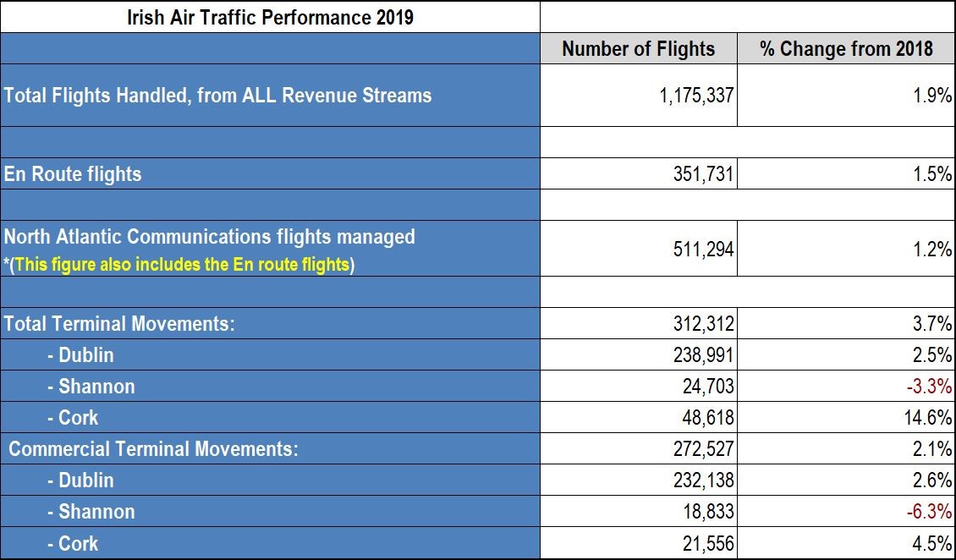This screenshot has width=956, height=560.
Task: Select the 'En Route flights' row label
Action: tap(73, 173)
